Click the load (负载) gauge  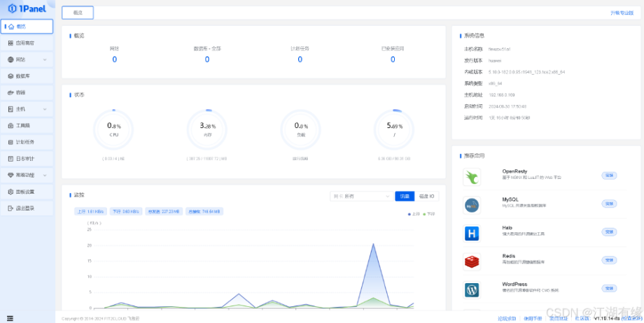click(x=300, y=129)
